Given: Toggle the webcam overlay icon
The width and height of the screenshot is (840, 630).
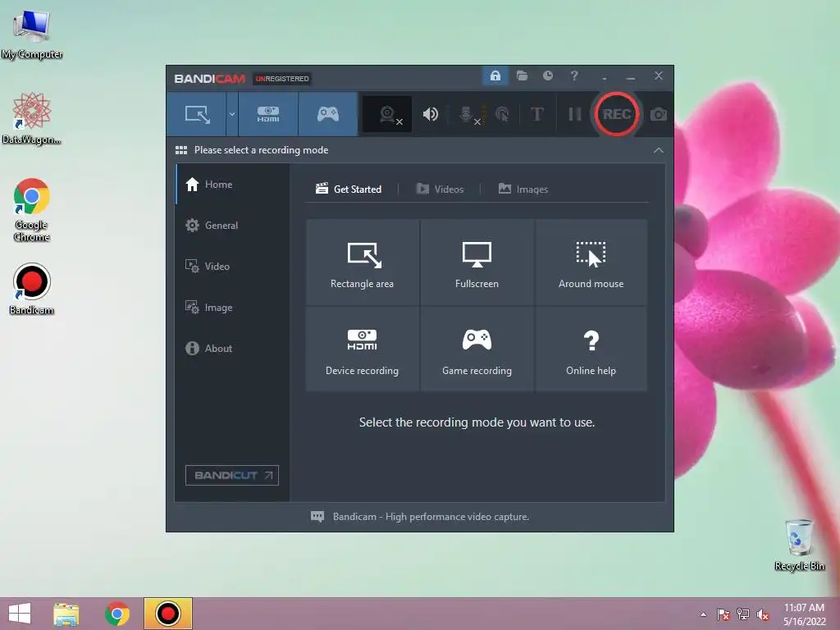Looking at the screenshot, I should click(388, 114).
